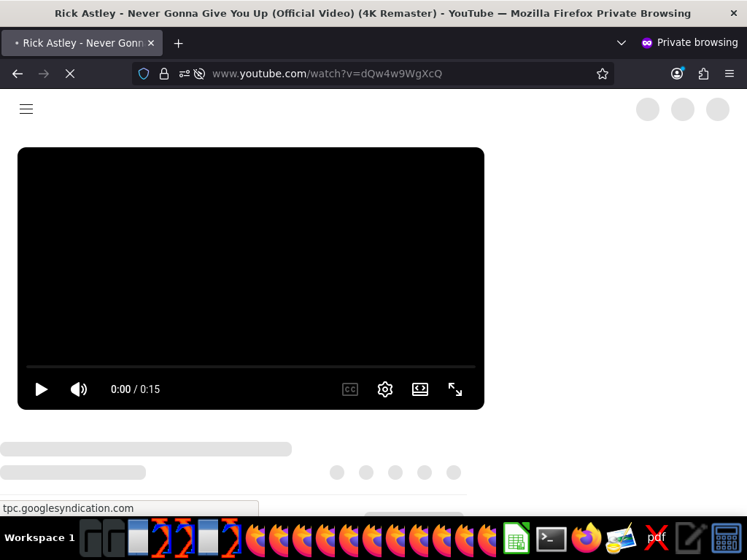Viewport: 747px width, 560px height.
Task: Open the Firefox application menu
Action: tap(729, 74)
